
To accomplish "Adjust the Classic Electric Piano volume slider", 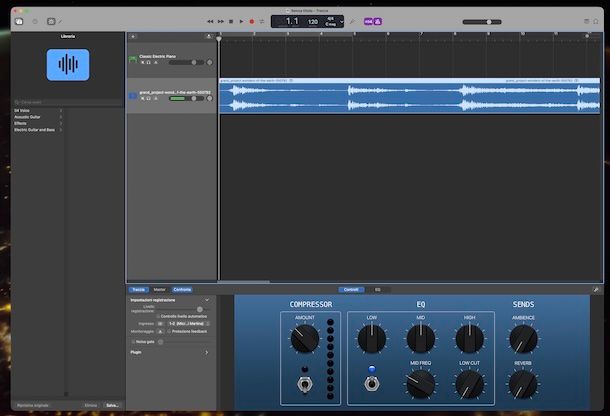I will 186,62.
